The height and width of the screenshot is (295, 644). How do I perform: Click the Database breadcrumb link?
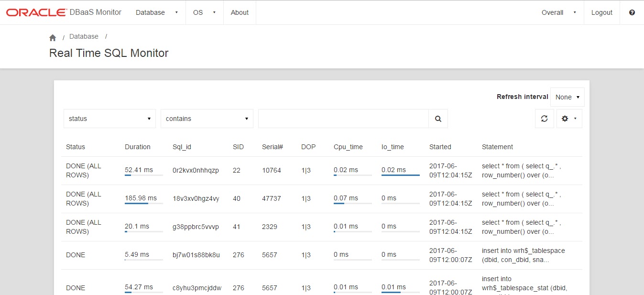(x=84, y=36)
